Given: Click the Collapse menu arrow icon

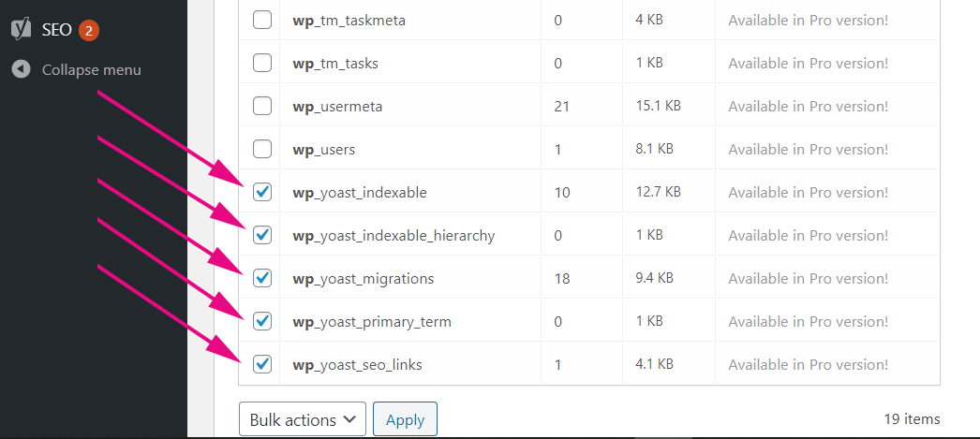Looking at the screenshot, I should tap(22, 69).
